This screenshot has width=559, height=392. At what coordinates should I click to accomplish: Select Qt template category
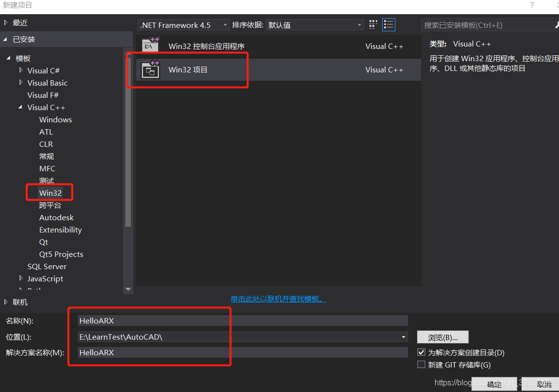(x=44, y=242)
